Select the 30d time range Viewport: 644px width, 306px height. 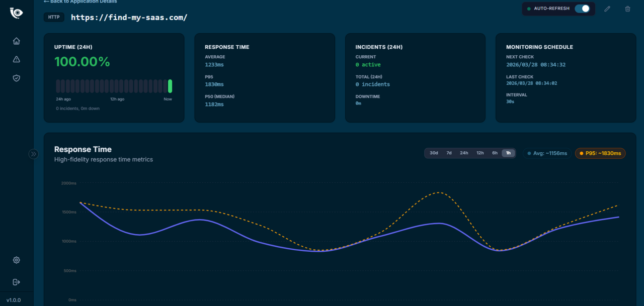434,153
